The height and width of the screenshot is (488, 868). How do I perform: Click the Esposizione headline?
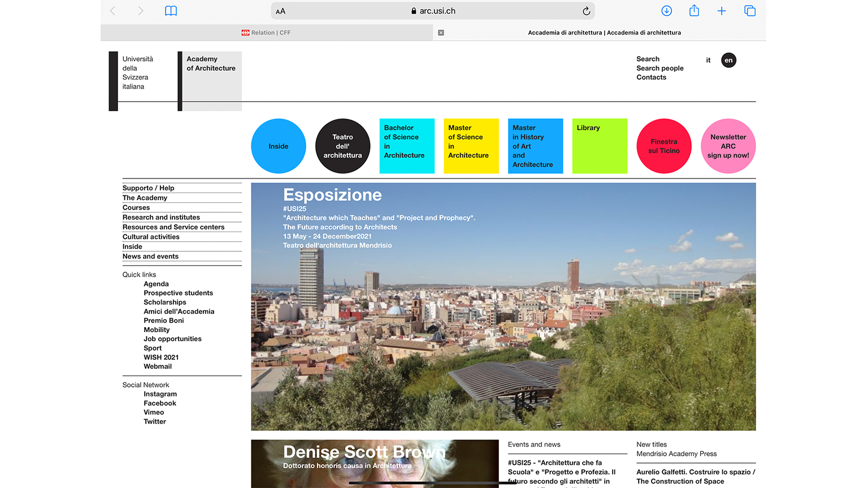click(x=332, y=195)
